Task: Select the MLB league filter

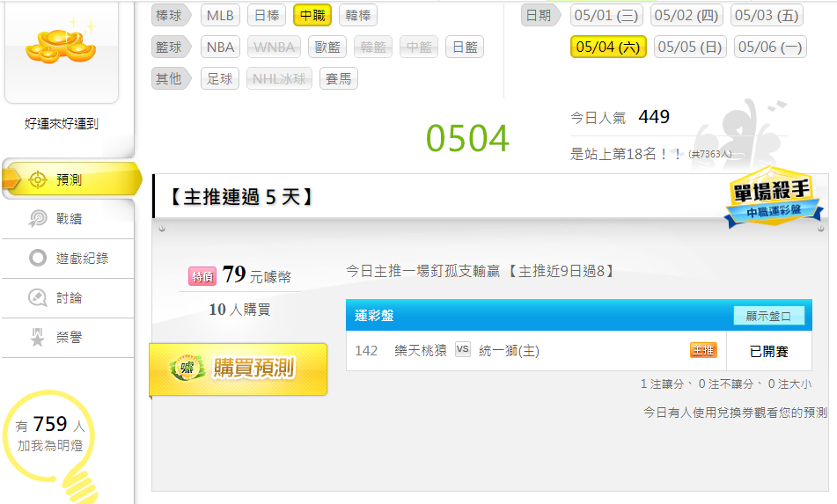Action: click(220, 16)
